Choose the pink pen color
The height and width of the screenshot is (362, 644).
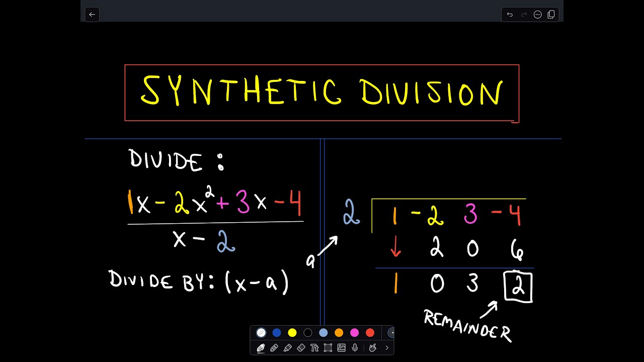355,332
